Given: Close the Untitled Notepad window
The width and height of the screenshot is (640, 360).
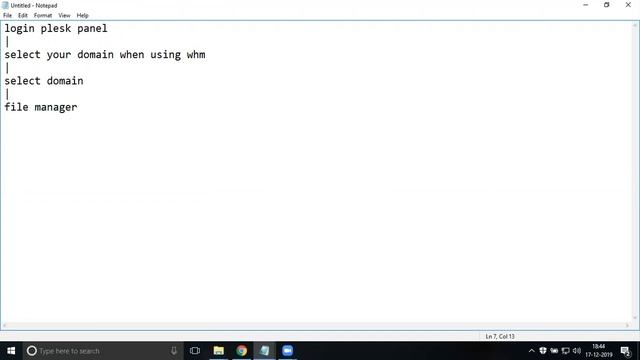Looking at the screenshot, I should (x=628, y=5).
